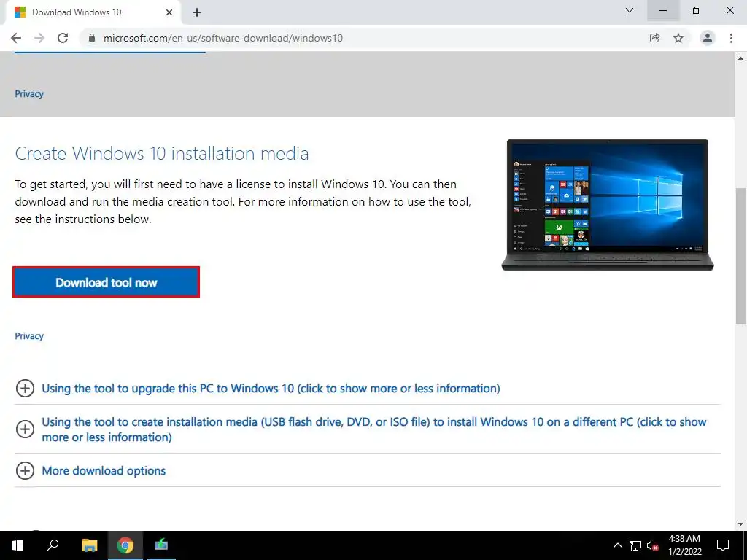Open taskbar search magnifier

pyautogui.click(x=53, y=545)
